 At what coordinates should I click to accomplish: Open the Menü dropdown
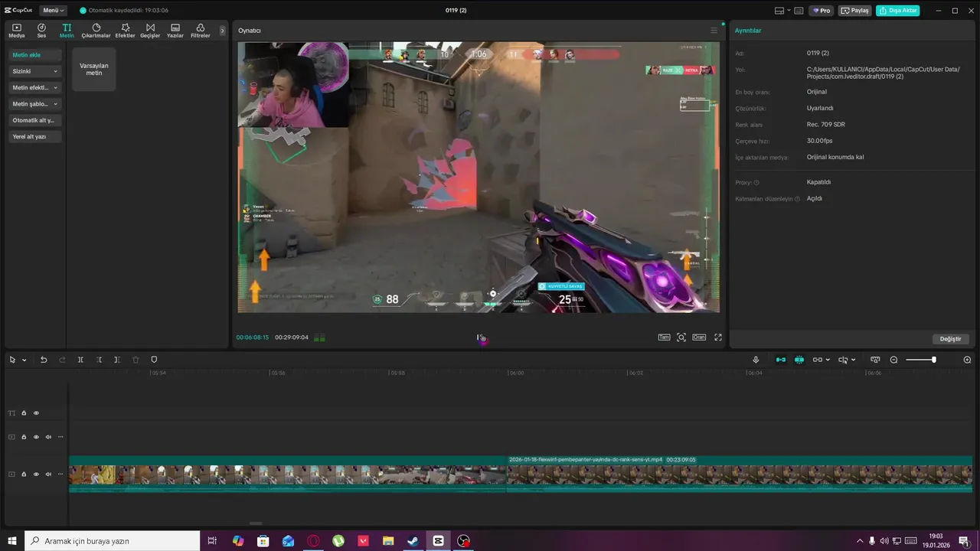[x=54, y=11]
